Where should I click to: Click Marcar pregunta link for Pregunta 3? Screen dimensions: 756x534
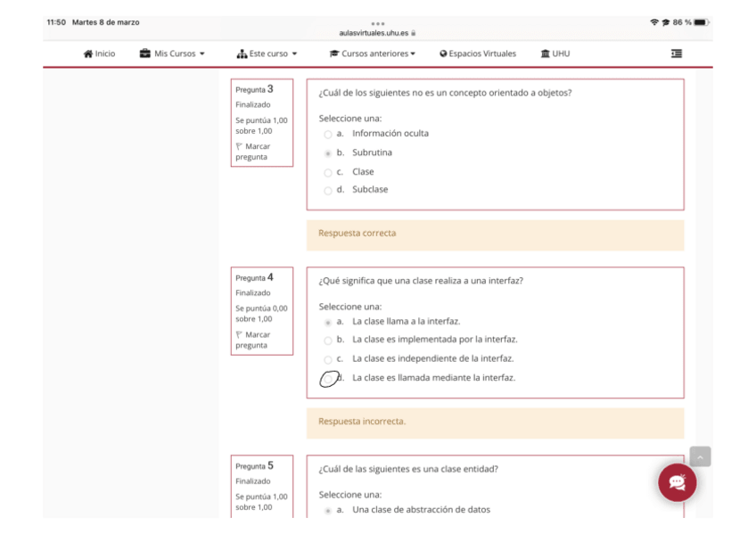pyautogui.click(x=253, y=152)
